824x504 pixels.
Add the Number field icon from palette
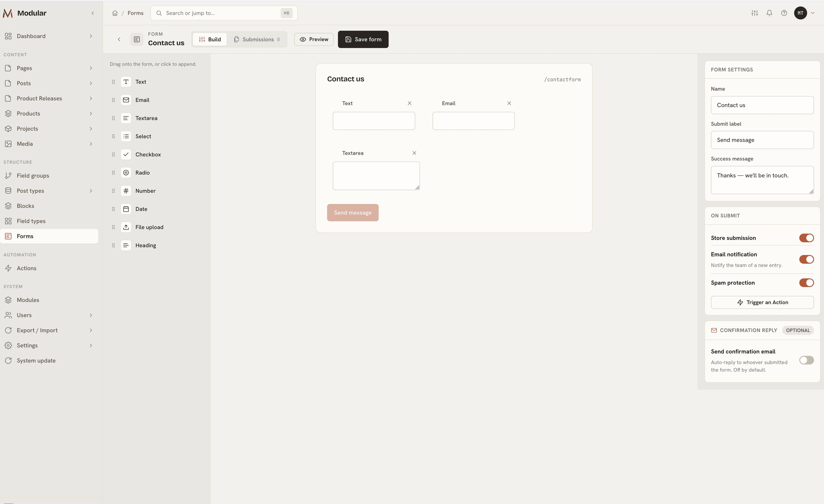[126, 191]
